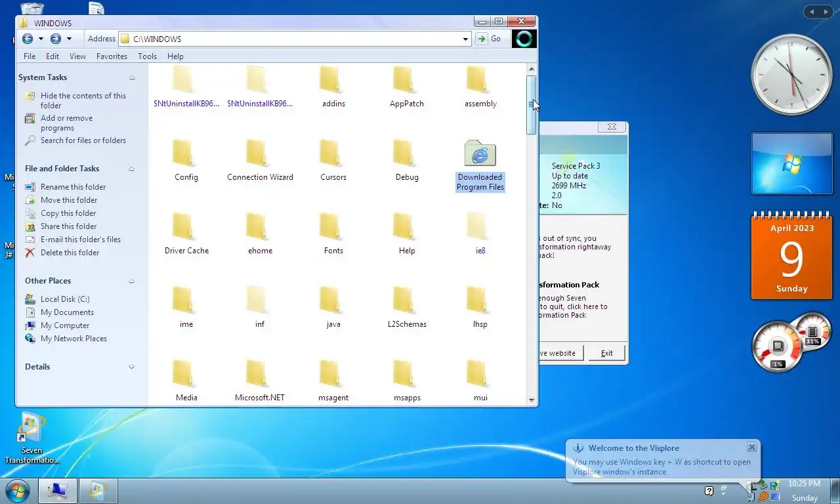Viewport: 840px width, 504px height.
Task: Click Share this folder task
Action: pos(68,226)
